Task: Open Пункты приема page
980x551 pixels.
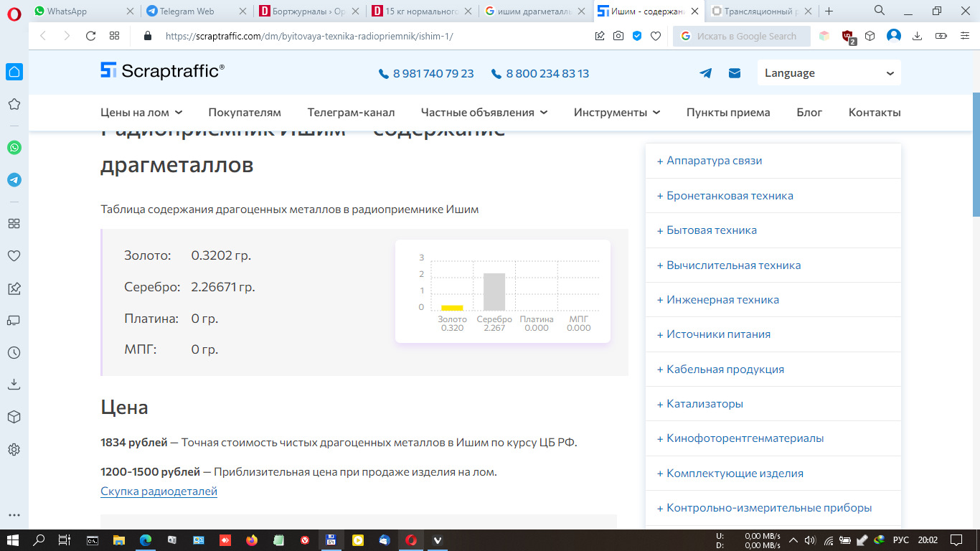Action: [728, 113]
